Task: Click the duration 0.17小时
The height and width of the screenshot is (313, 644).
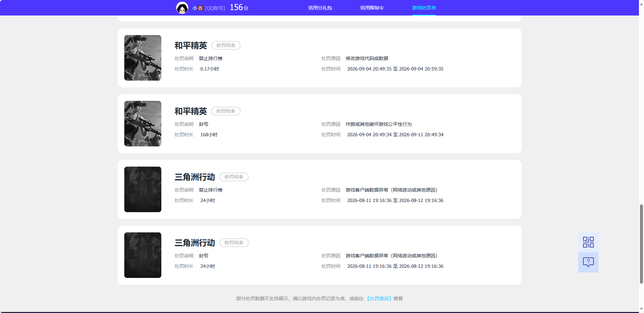Action: [210, 69]
